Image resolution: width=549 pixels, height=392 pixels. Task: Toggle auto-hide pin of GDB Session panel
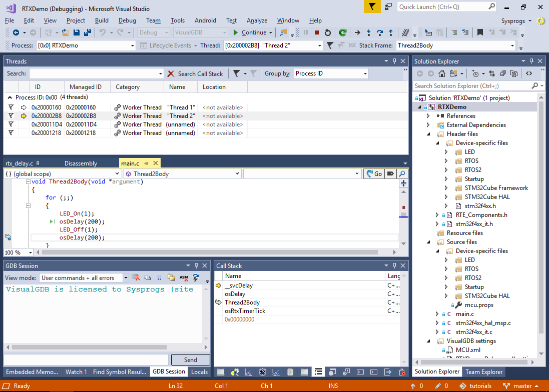pyautogui.click(x=196, y=266)
